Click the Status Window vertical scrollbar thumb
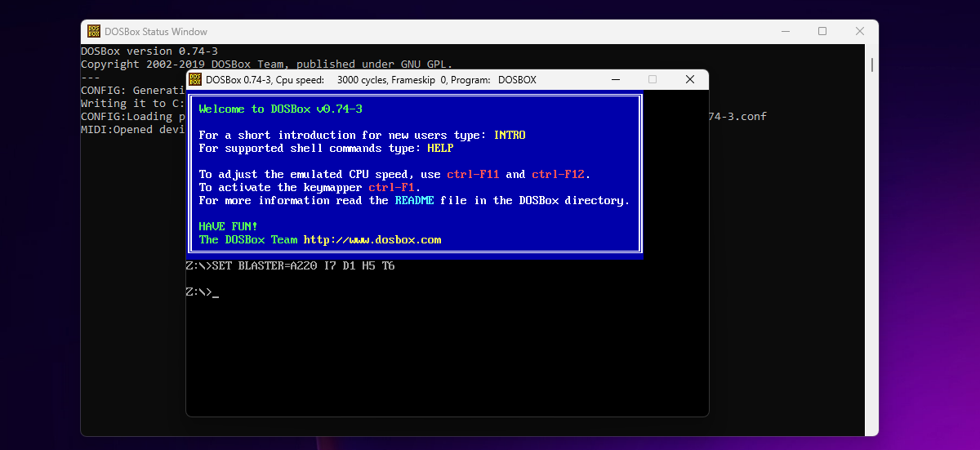The height and width of the screenshot is (450, 980). (872, 65)
